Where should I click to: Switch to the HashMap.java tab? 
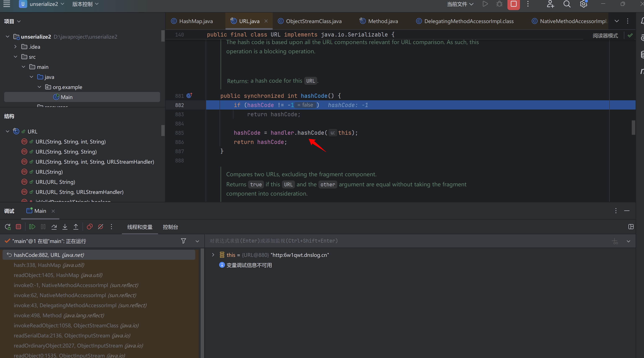coord(196,21)
